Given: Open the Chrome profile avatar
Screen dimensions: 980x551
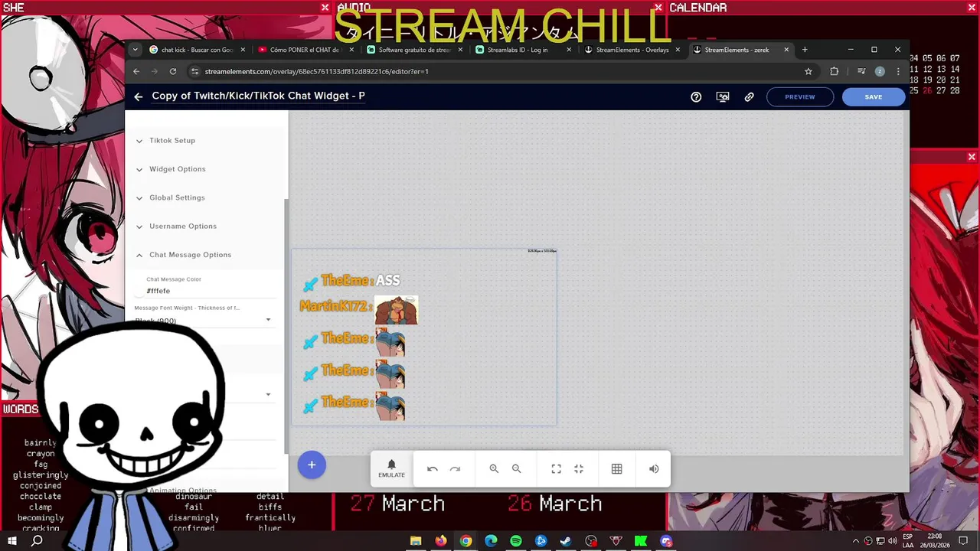Looking at the screenshot, I should click(x=880, y=71).
